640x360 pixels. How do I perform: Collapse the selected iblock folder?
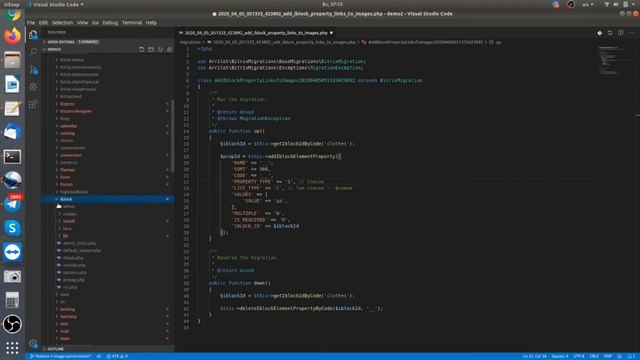109,199
